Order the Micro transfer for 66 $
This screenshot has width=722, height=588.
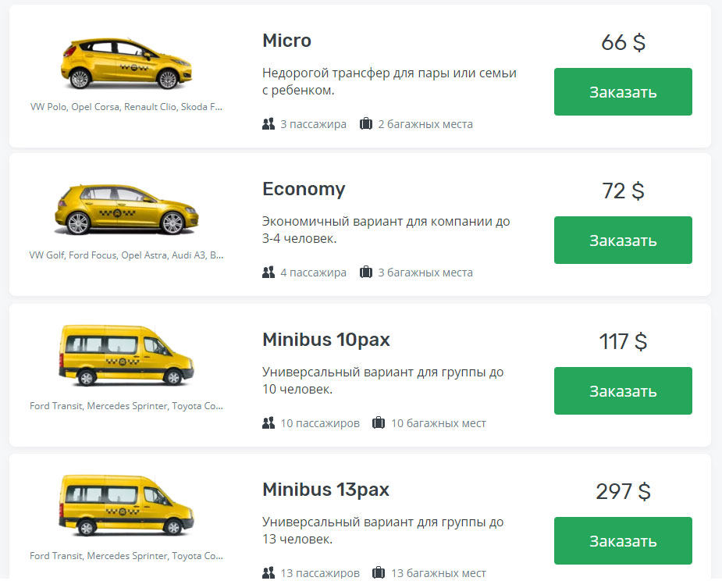(x=623, y=92)
